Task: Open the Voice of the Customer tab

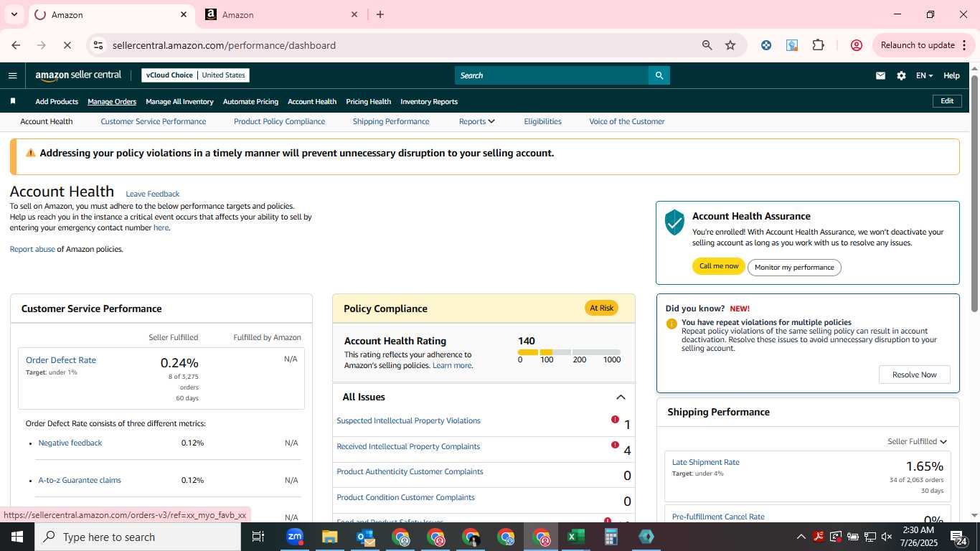Action: coord(627,121)
